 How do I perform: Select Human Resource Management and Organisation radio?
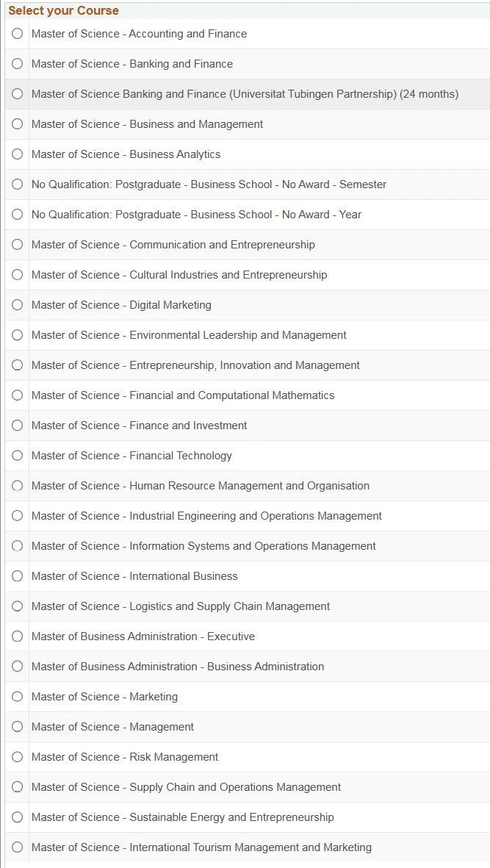tap(17, 486)
